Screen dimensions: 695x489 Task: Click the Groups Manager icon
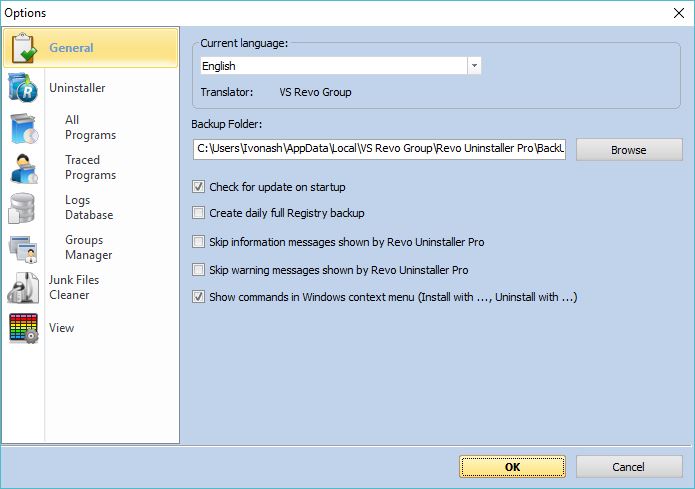(23, 249)
